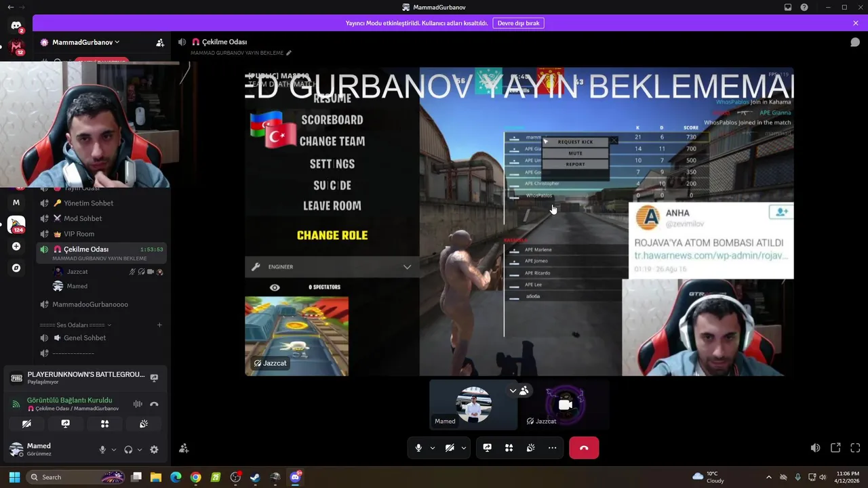Disconnect from voice in sidebar panel
The width and height of the screenshot is (868, 488).
154,404
